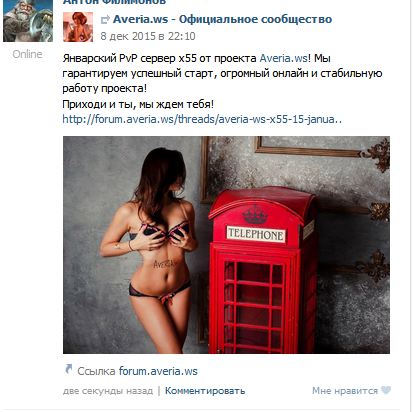Open Антон Филимонов's profile name link
Image resolution: width=415 pixels, height=412 pixels.
[114, 2]
